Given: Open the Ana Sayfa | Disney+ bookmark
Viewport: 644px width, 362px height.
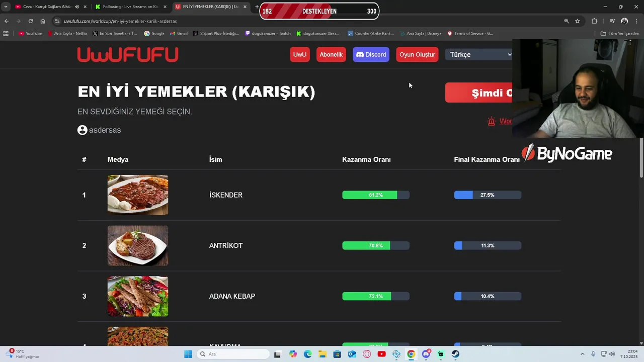Looking at the screenshot, I should pyautogui.click(x=421, y=34).
